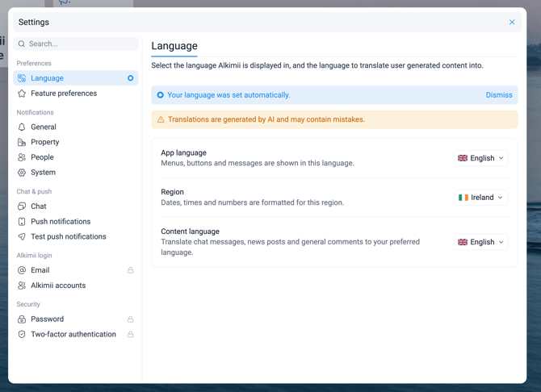Click the Language translate icon in sidebar

coord(22,78)
